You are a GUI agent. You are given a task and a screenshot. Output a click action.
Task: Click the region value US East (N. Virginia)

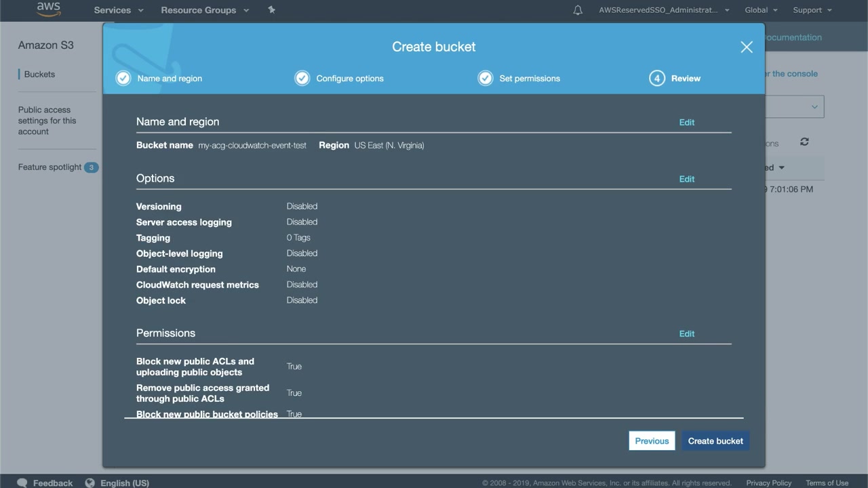(389, 146)
